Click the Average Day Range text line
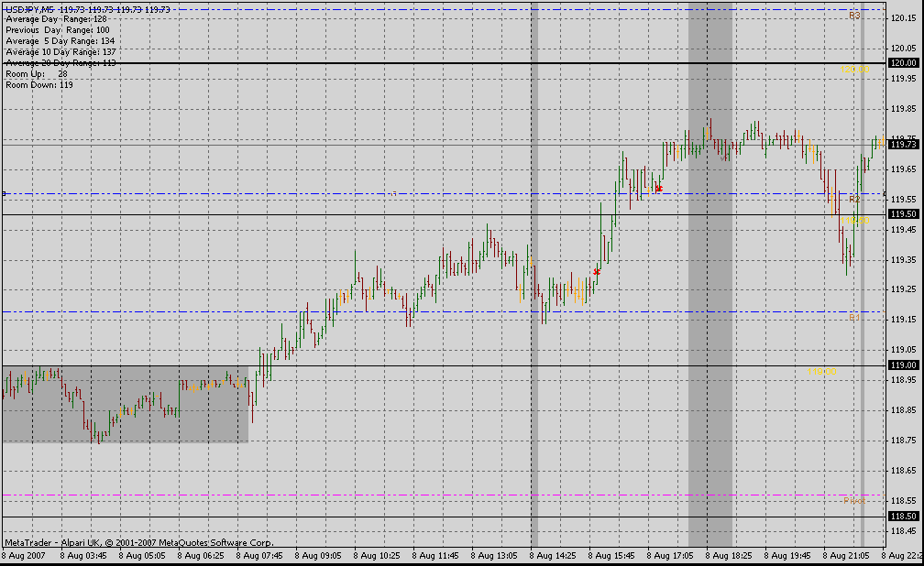924x566 pixels. pyautogui.click(x=55, y=18)
